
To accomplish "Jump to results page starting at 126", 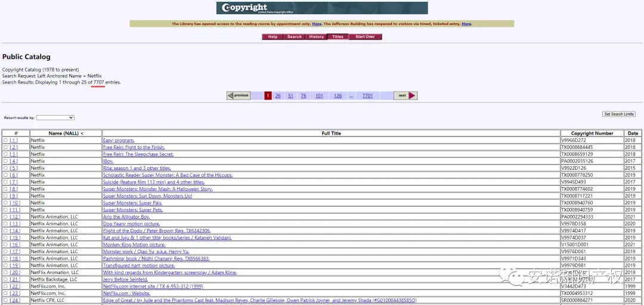I will (x=338, y=96).
